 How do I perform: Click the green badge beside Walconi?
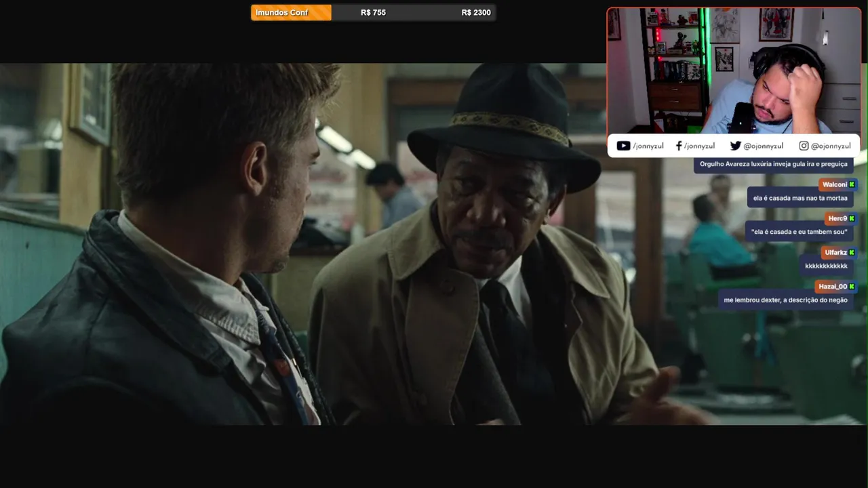[852, 184]
